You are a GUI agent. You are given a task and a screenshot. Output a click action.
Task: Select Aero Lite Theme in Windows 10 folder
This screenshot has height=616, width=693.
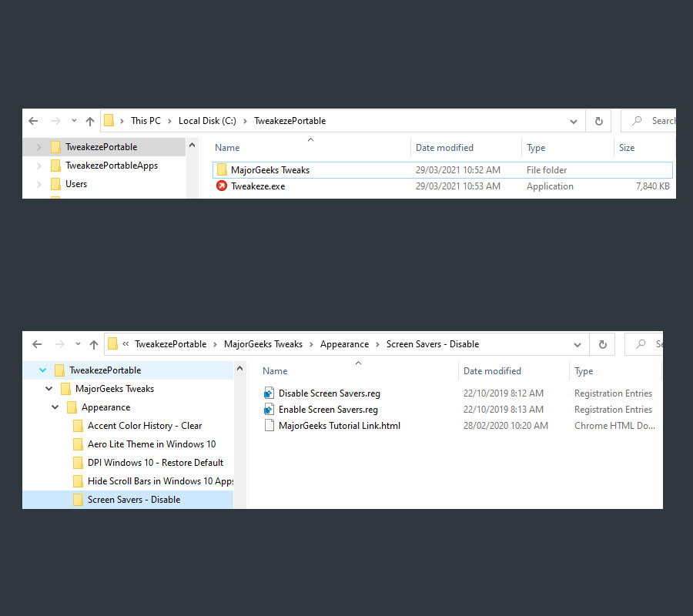point(145,444)
